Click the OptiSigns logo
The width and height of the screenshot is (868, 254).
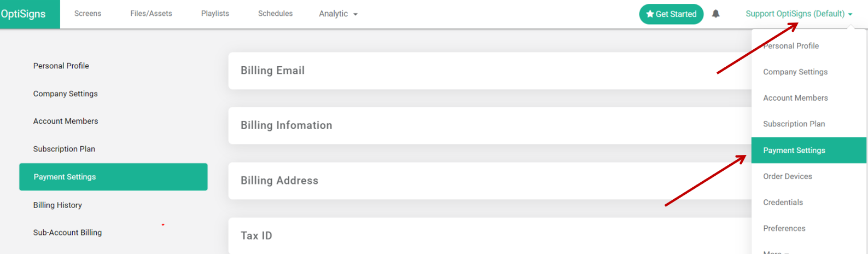(24, 14)
